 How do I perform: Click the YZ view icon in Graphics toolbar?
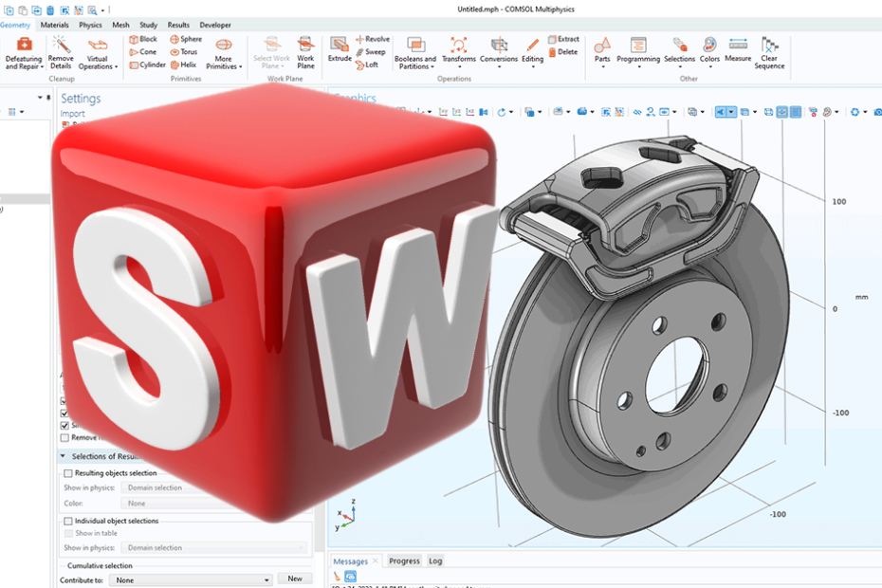(x=457, y=112)
